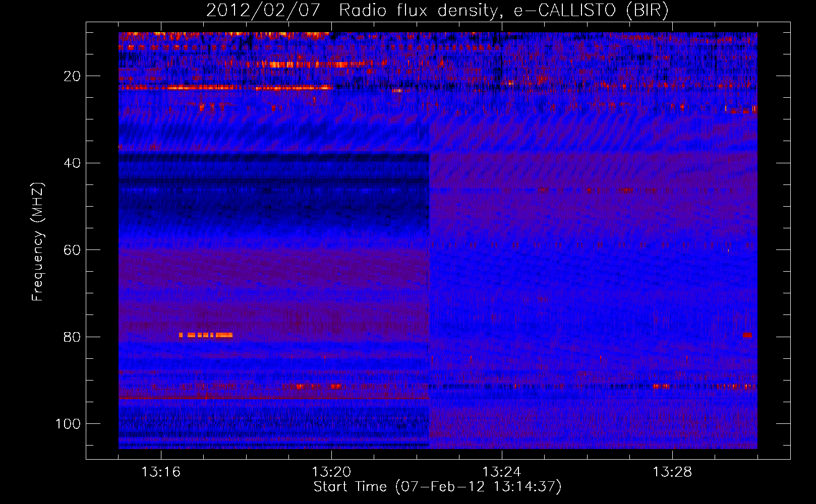This screenshot has width=816, height=504.
Task: Click the bright orange burst near 80 MHz
Action: pos(206,335)
